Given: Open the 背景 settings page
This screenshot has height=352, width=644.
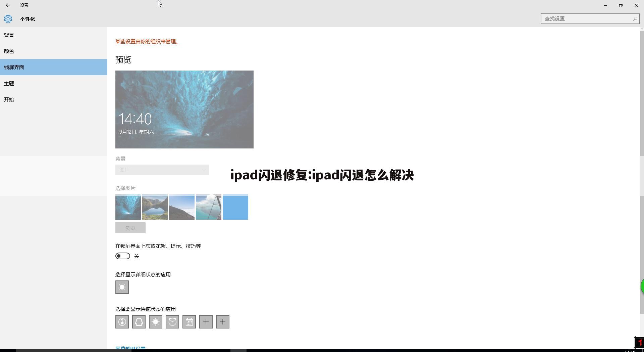Looking at the screenshot, I should pyautogui.click(x=54, y=35).
